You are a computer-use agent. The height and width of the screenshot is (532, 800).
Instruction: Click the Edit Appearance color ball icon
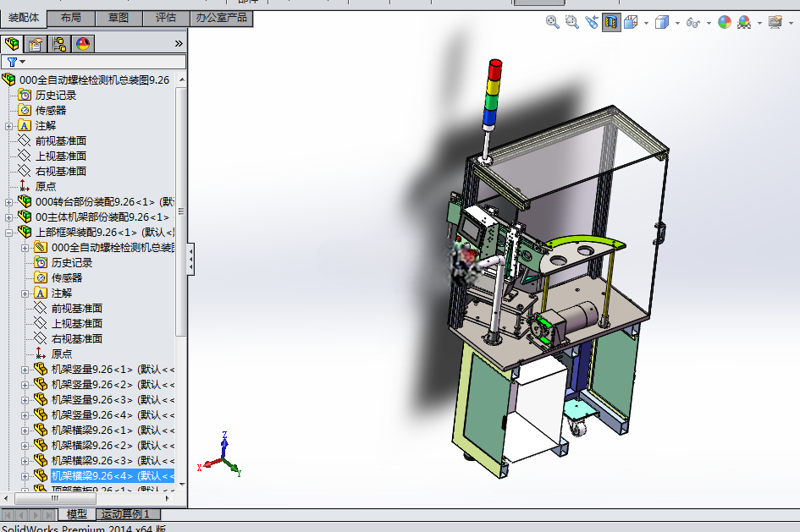[x=725, y=22]
